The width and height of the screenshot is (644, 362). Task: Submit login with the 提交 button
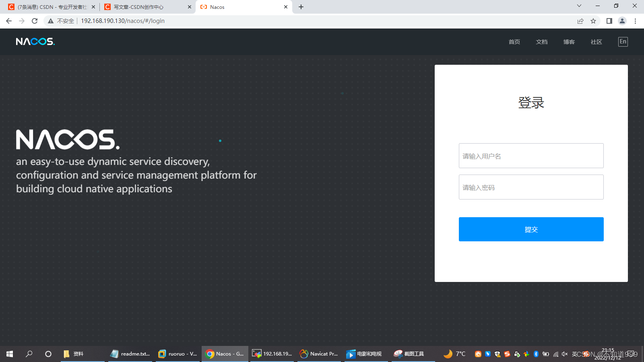click(531, 229)
